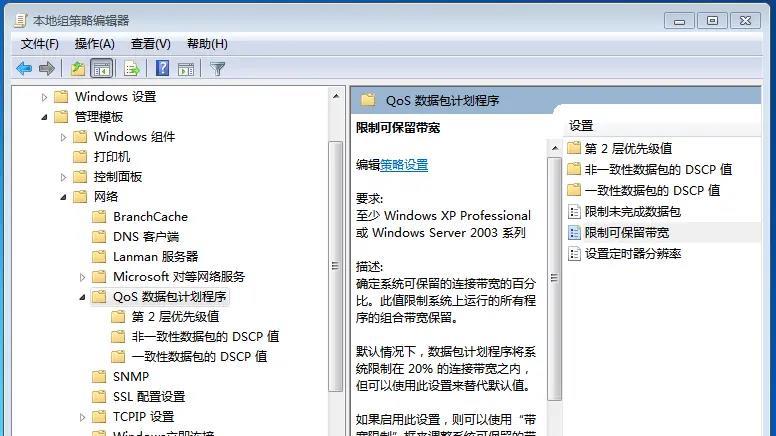Open the 操作(A) menu

point(95,44)
